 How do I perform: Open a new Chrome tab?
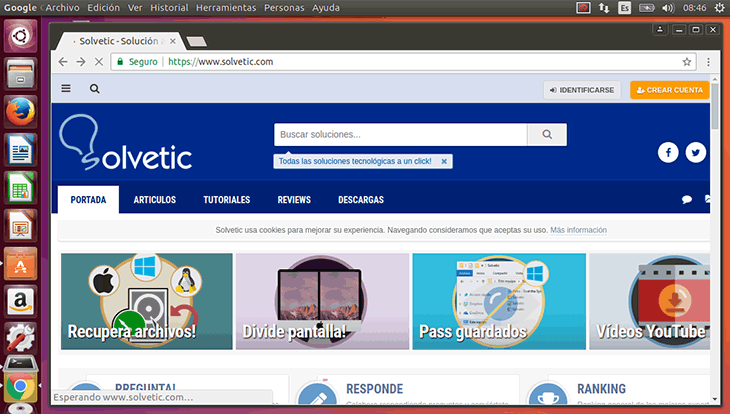[x=196, y=42]
